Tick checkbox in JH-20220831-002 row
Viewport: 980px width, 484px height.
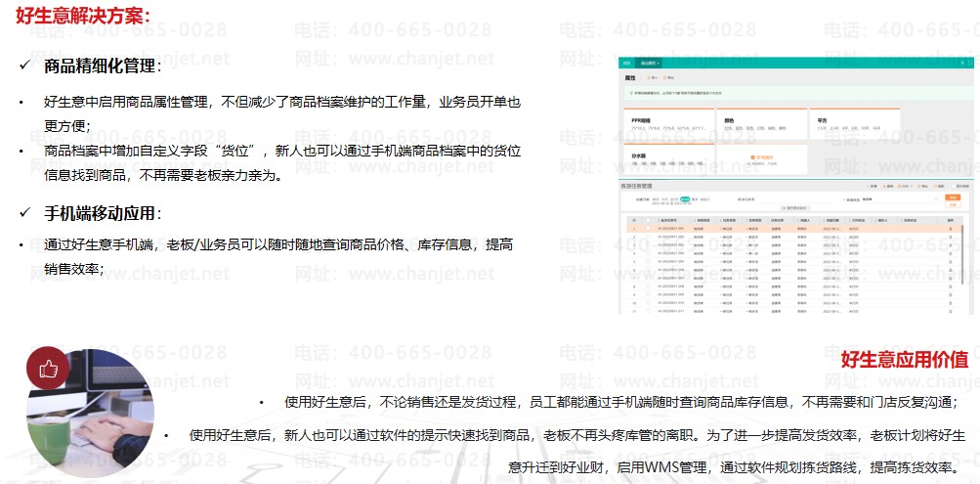(648, 237)
